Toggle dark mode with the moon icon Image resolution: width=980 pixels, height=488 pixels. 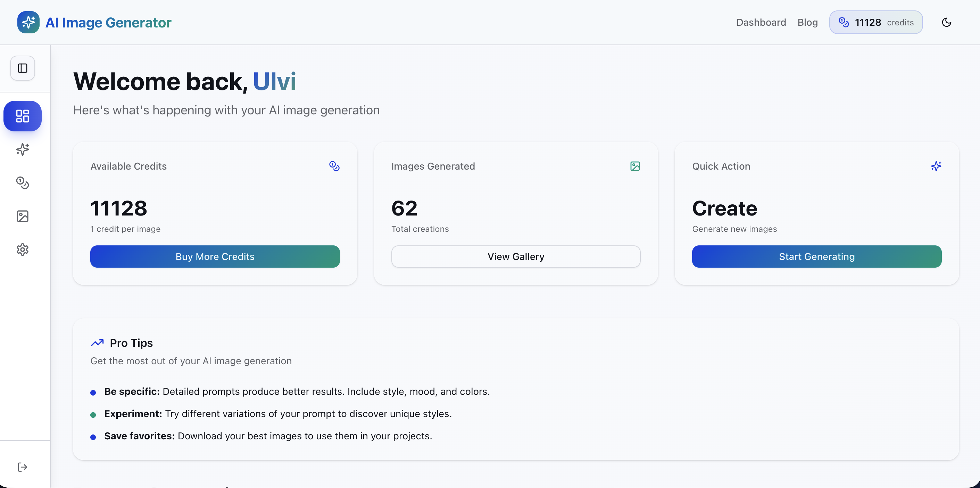click(946, 23)
